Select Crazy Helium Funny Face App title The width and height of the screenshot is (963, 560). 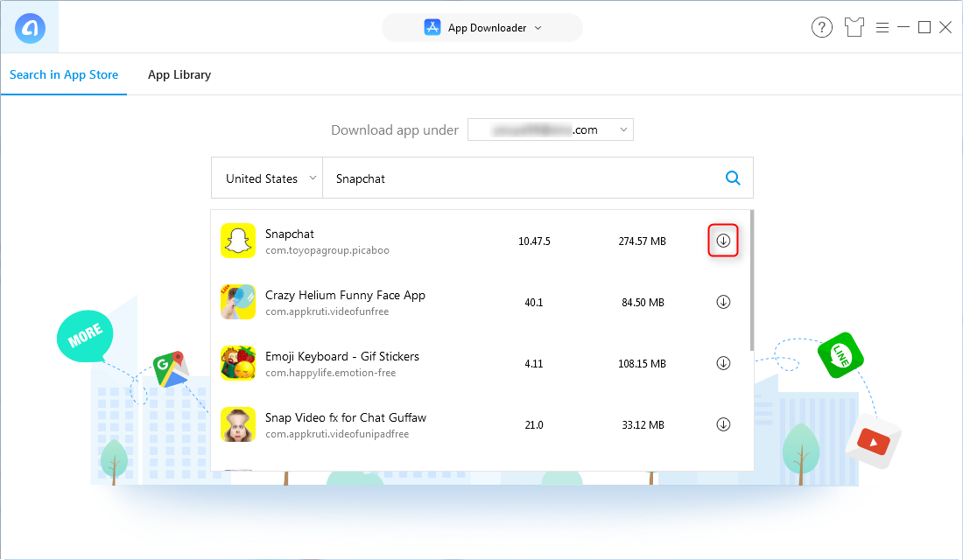(345, 296)
